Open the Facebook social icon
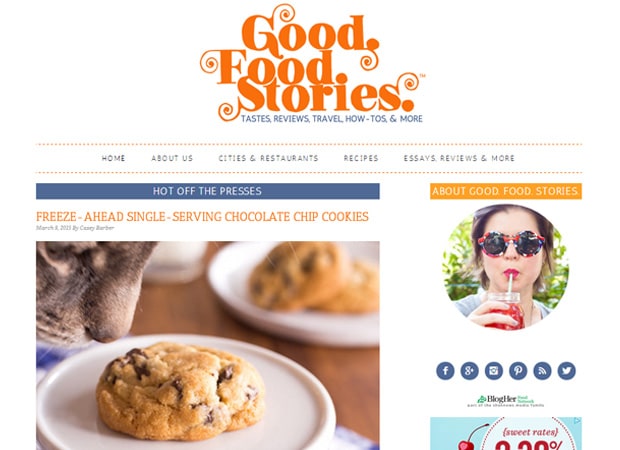This screenshot has width=620, height=450. 445,371
